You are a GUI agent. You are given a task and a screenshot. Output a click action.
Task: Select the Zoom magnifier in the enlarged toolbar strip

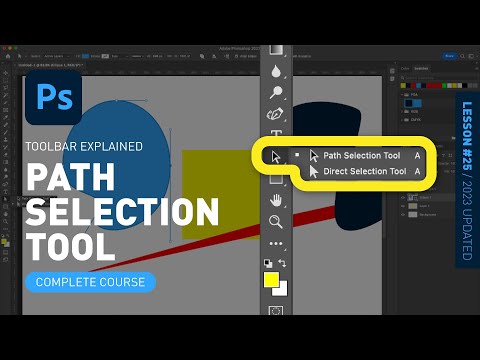[276, 222]
